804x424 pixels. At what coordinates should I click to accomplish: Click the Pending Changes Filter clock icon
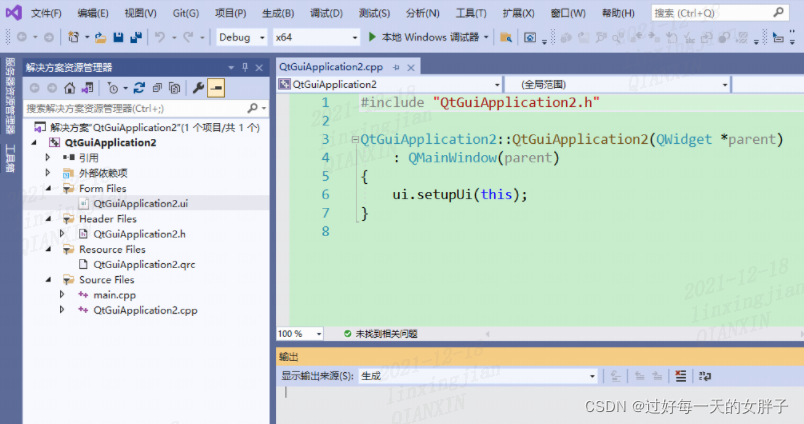pos(113,88)
